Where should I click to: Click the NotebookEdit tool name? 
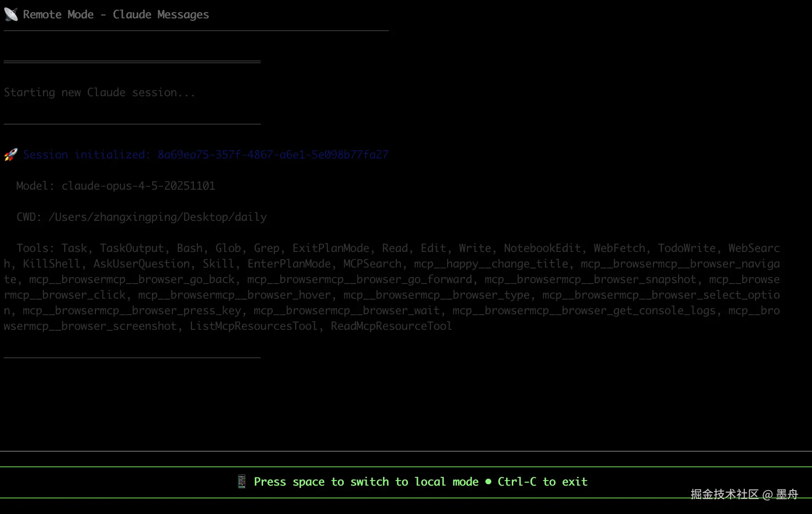543,248
